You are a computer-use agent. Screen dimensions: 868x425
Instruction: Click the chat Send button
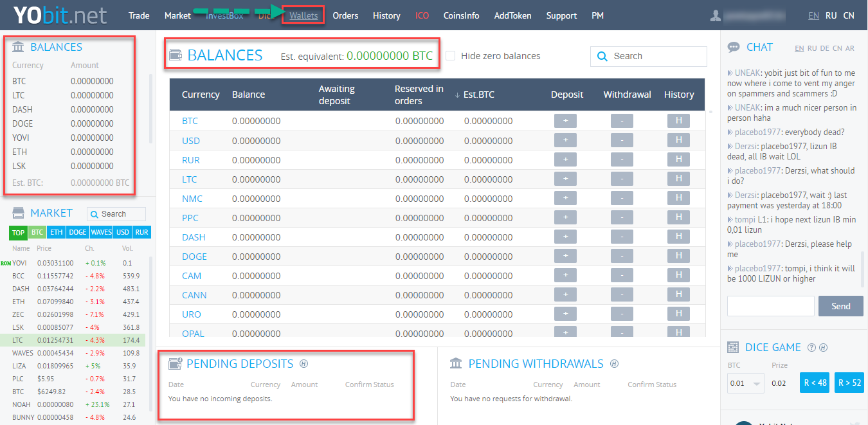[x=840, y=306]
